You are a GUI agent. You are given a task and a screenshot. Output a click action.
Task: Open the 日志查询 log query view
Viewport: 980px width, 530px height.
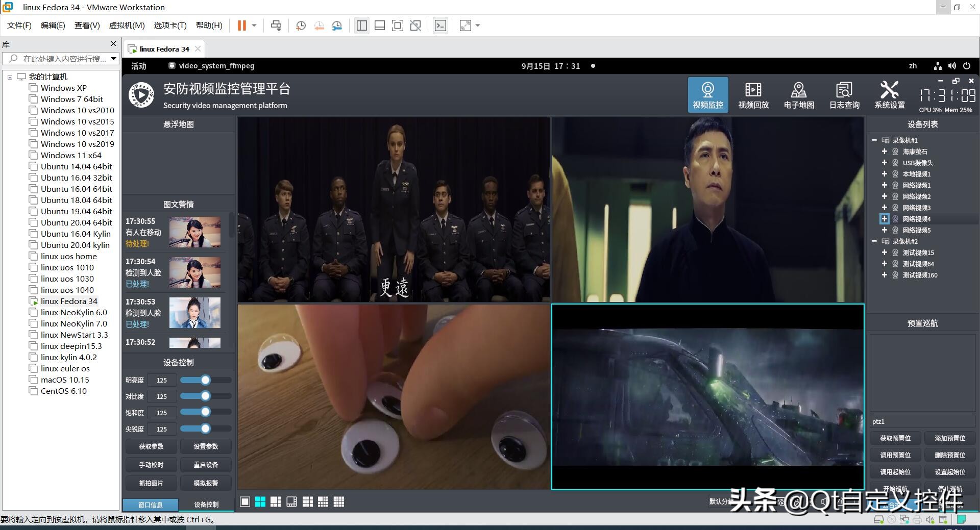coord(844,95)
